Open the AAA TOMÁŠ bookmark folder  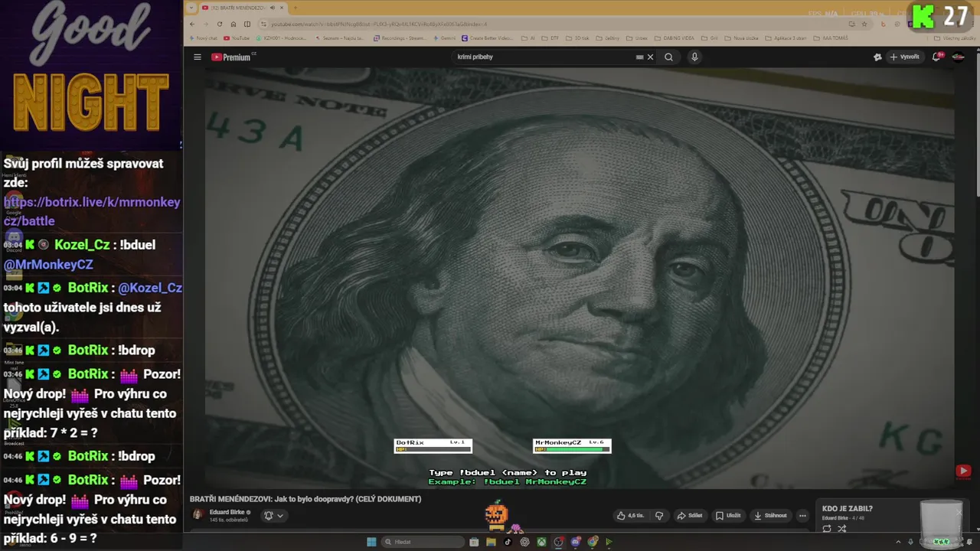pos(831,37)
